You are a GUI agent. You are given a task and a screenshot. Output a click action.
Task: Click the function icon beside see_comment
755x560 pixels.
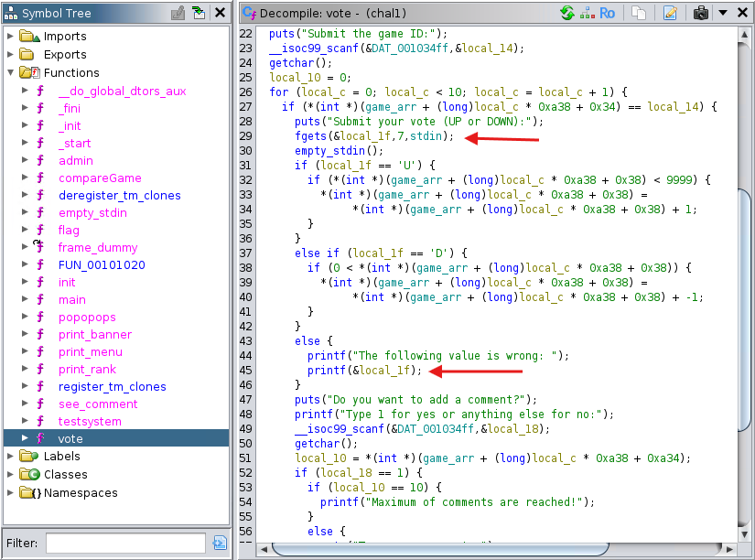click(40, 404)
